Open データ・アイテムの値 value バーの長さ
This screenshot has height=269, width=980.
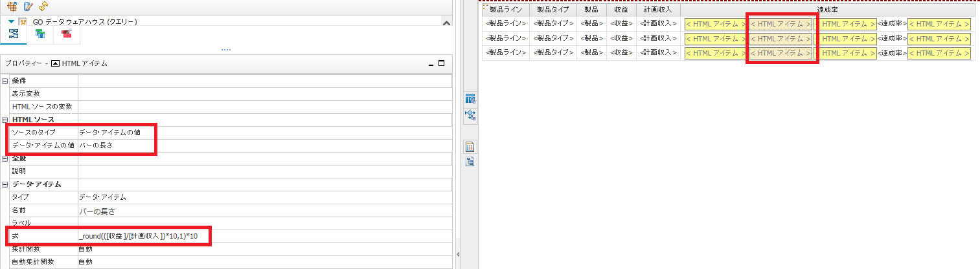click(265, 145)
